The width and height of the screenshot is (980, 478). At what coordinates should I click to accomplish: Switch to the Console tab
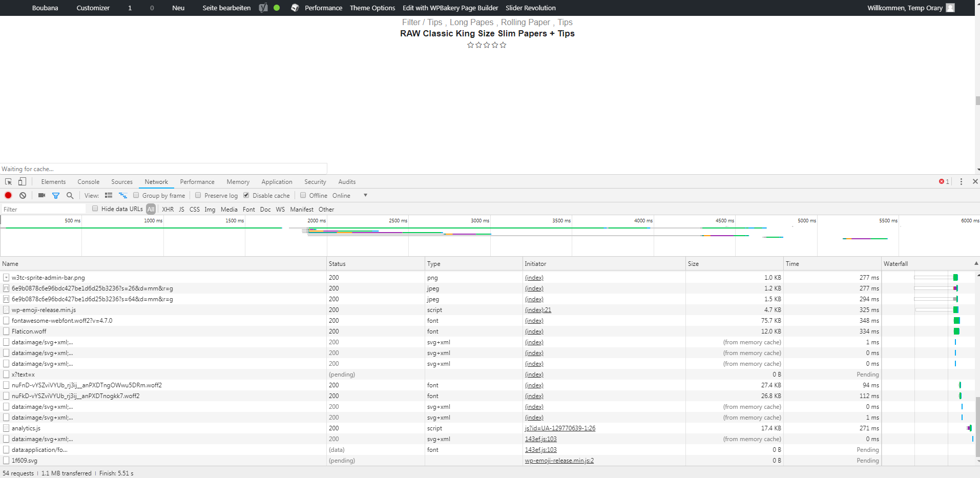pos(88,181)
